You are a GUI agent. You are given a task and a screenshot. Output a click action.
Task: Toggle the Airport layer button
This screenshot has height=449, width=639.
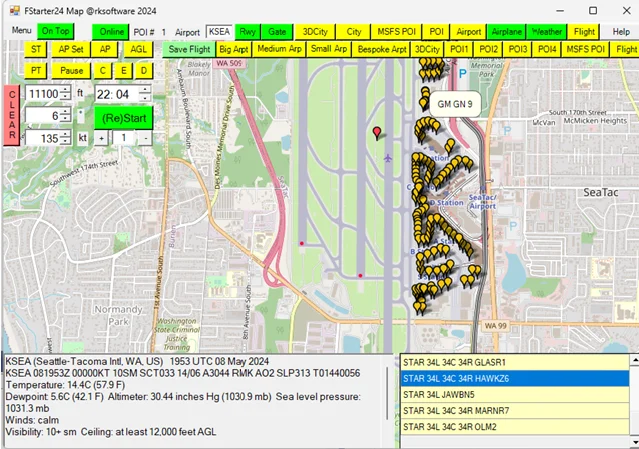tap(468, 32)
